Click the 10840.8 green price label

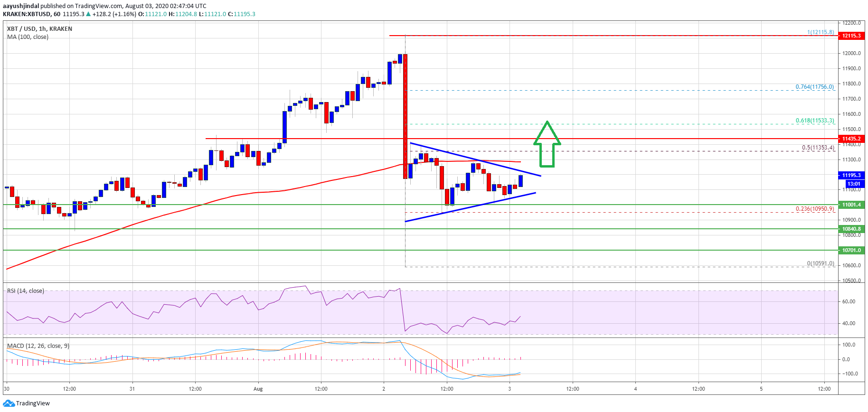851,229
